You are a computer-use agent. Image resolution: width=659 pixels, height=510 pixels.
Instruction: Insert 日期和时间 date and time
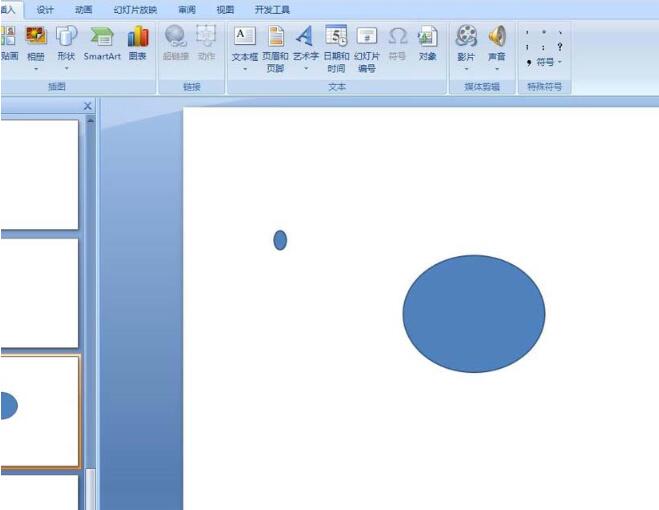tap(336, 49)
